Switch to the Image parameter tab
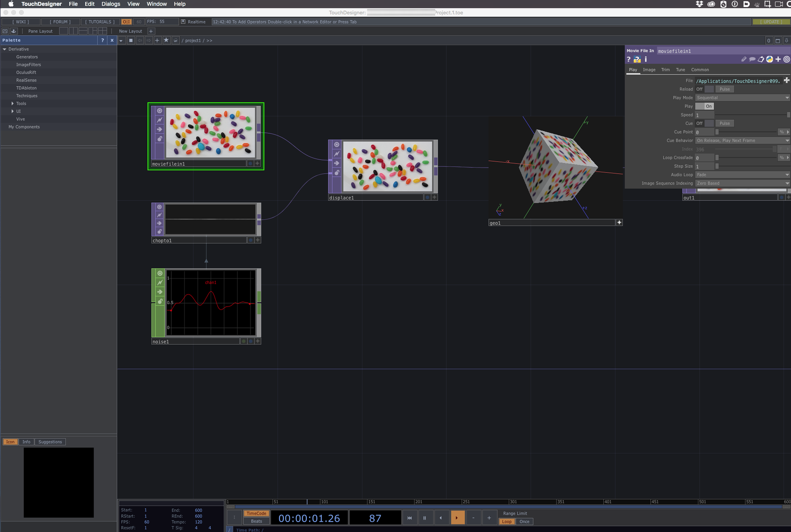791x532 pixels. (649, 70)
